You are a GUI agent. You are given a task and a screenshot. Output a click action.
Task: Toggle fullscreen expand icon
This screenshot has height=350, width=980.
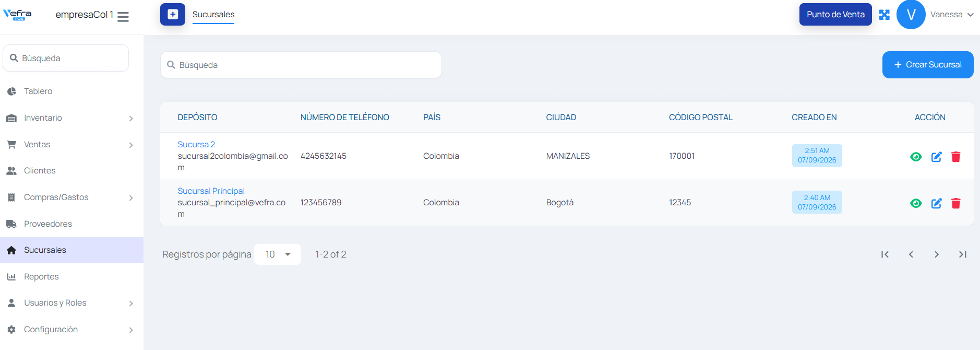884,15
